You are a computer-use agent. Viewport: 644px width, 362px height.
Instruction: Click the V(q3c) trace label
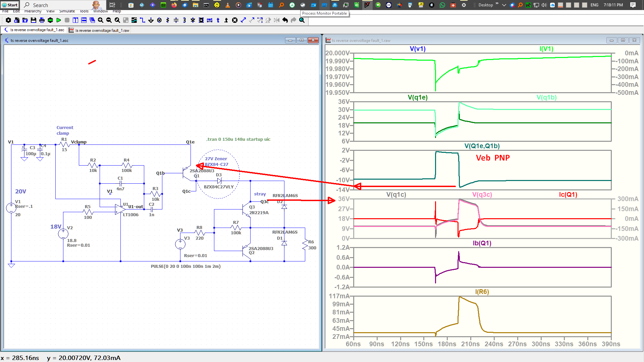(482, 195)
